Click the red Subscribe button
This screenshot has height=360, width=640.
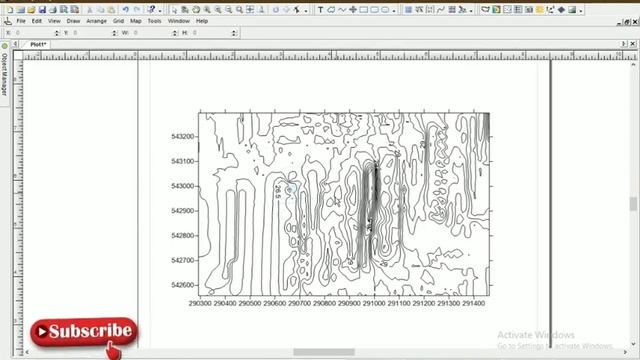(x=84, y=331)
